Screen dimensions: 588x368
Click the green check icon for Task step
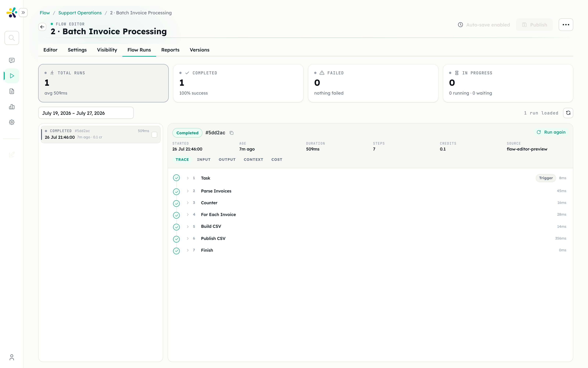176,178
